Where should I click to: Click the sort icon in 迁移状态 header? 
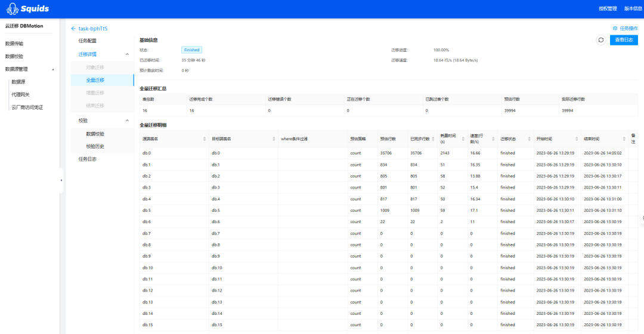529,139
